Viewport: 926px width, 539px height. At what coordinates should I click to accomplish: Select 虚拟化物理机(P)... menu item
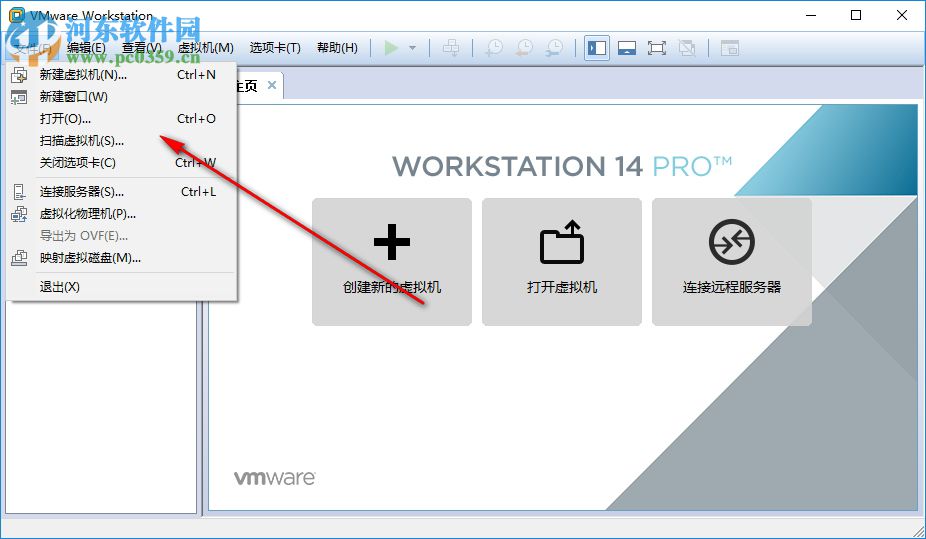pos(121,214)
